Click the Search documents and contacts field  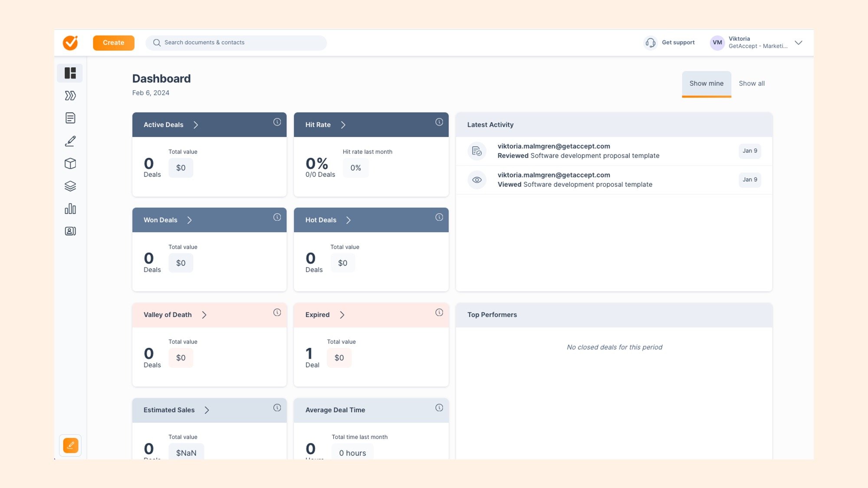click(x=236, y=43)
